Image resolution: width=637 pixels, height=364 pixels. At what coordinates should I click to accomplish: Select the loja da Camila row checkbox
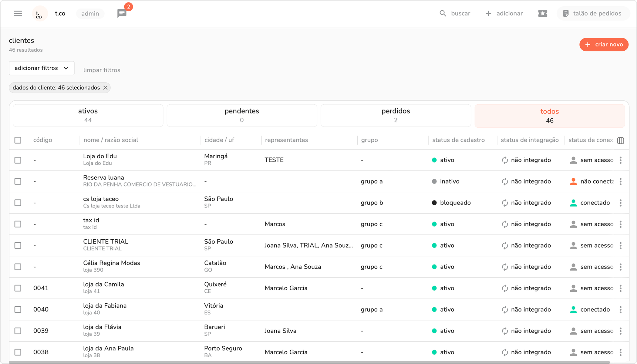(18, 288)
